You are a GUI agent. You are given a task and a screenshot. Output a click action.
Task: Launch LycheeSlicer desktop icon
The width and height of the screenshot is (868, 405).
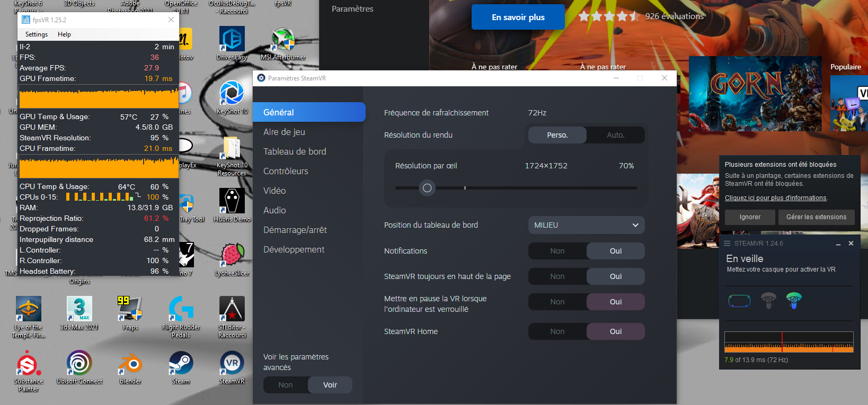232,259
